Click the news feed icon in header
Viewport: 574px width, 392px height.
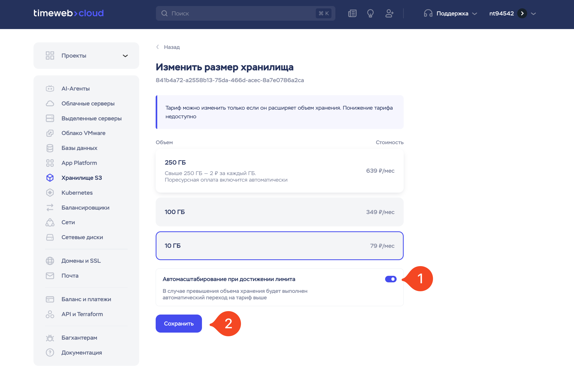[x=352, y=13]
